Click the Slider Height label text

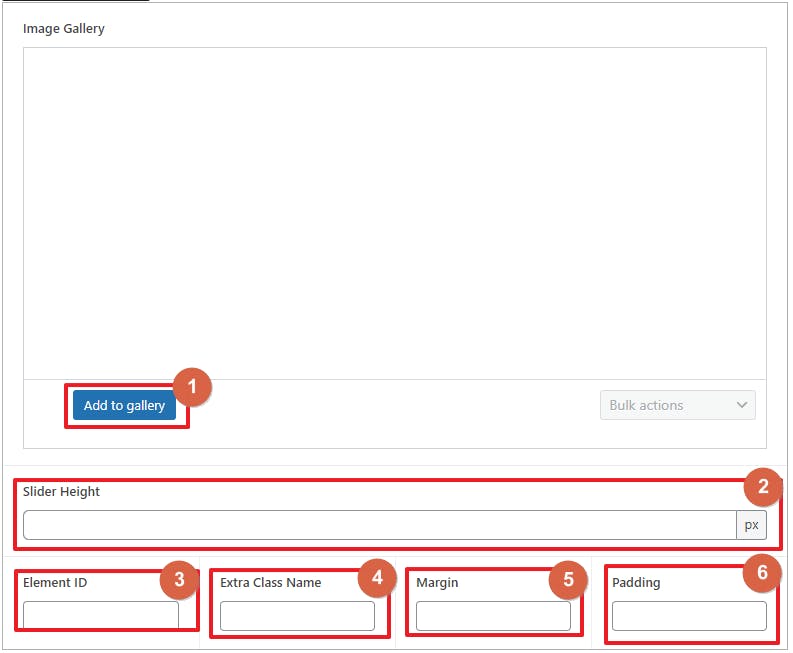[62, 492]
